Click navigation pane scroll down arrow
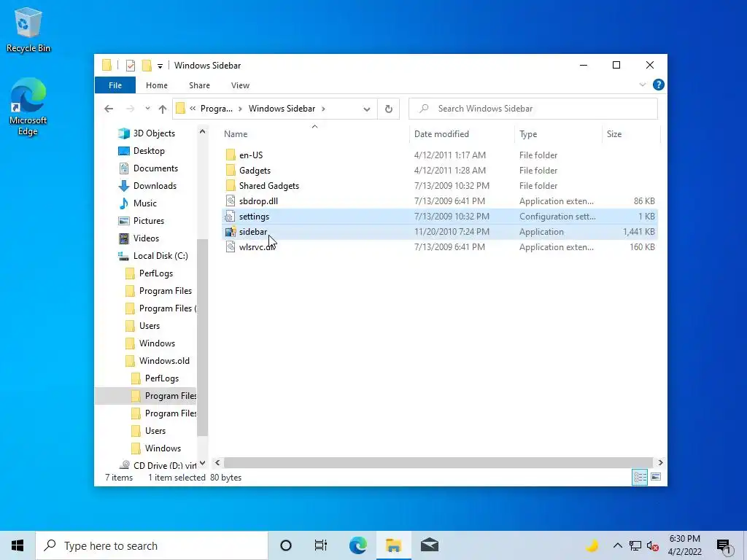The height and width of the screenshot is (560, 747). coord(203,462)
